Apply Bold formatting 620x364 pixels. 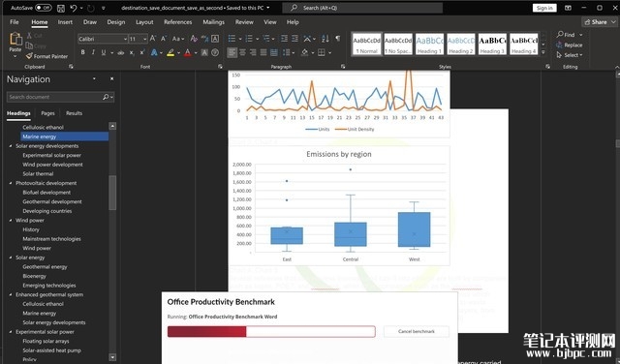[82, 52]
